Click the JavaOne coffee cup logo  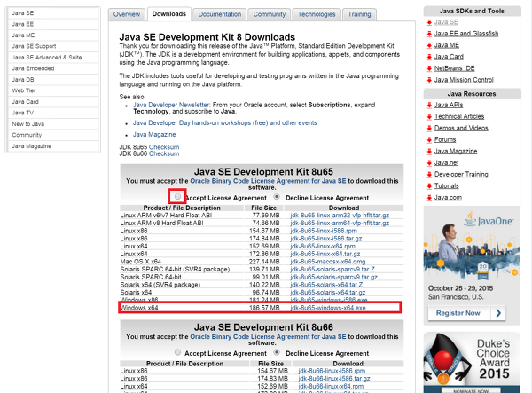[470, 218]
